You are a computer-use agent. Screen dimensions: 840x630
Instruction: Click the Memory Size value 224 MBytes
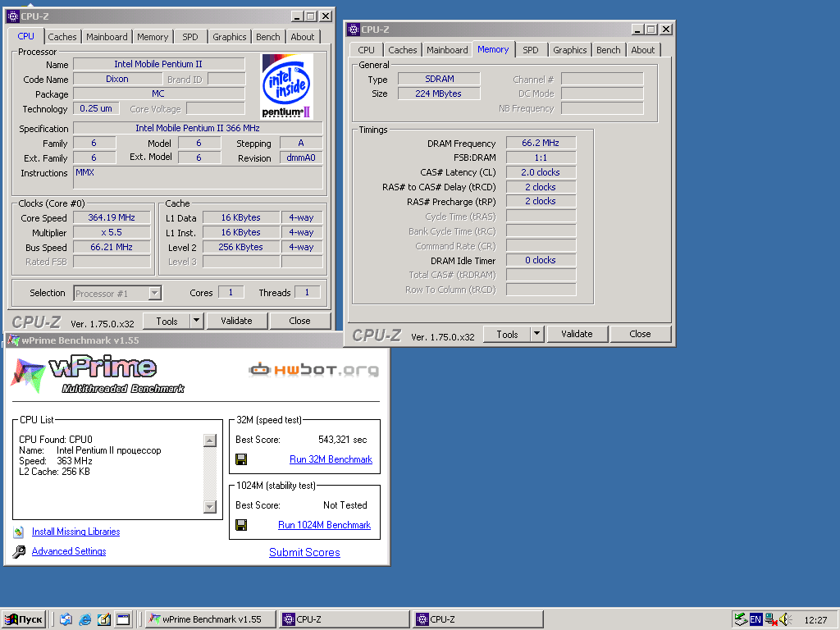(x=438, y=94)
